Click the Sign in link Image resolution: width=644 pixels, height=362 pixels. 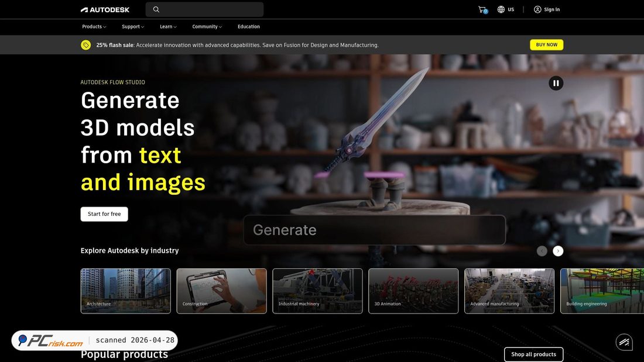tap(551, 9)
